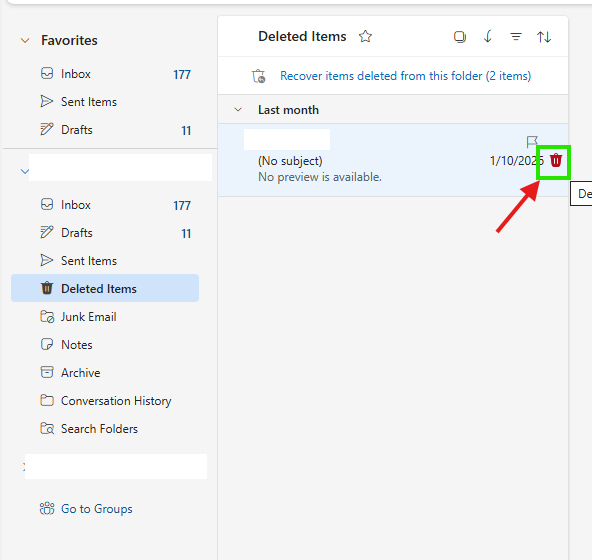This screenshot has width=592, height=560.
Task: Click the Search Folders magnifier icon
Action: coord(47,428)
